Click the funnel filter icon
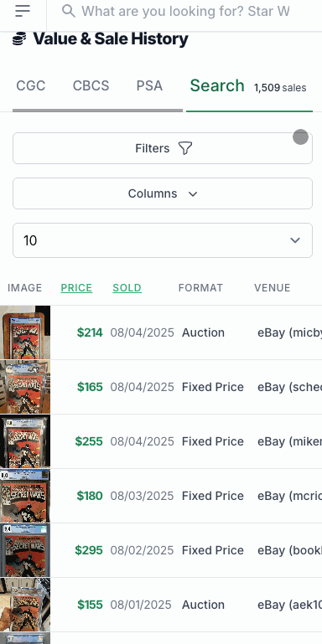This screenshot has width=322, height=644. pyautogui.click(x=185, y=148)
